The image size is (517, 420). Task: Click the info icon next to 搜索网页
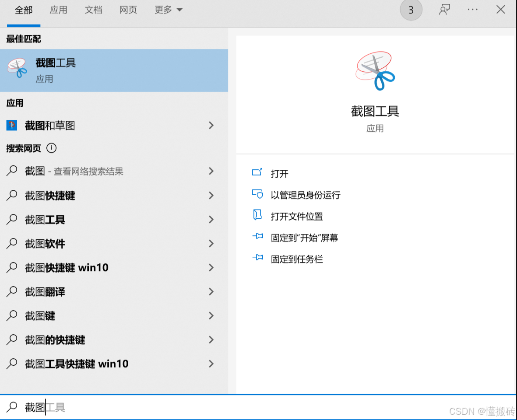click(51, 148)
